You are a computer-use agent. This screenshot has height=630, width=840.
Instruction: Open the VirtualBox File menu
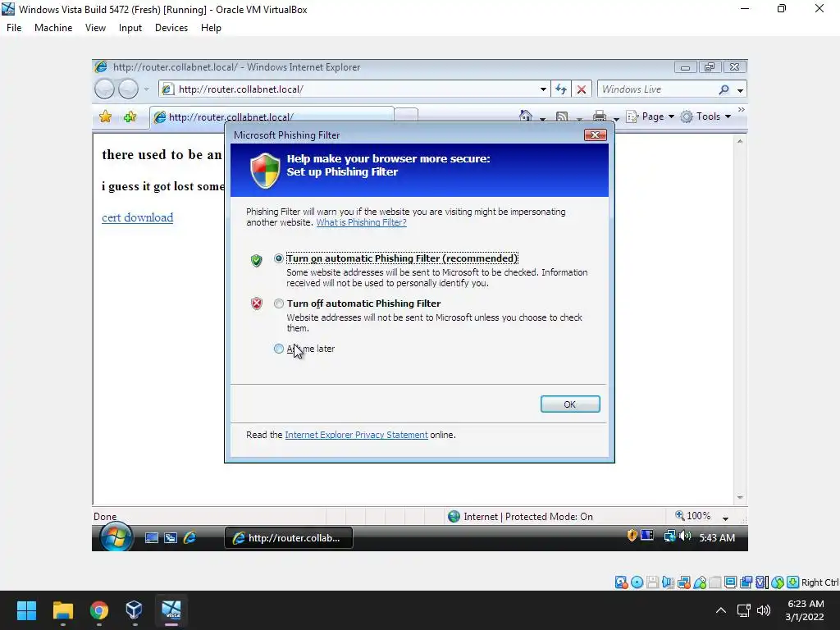click(14, 28)
